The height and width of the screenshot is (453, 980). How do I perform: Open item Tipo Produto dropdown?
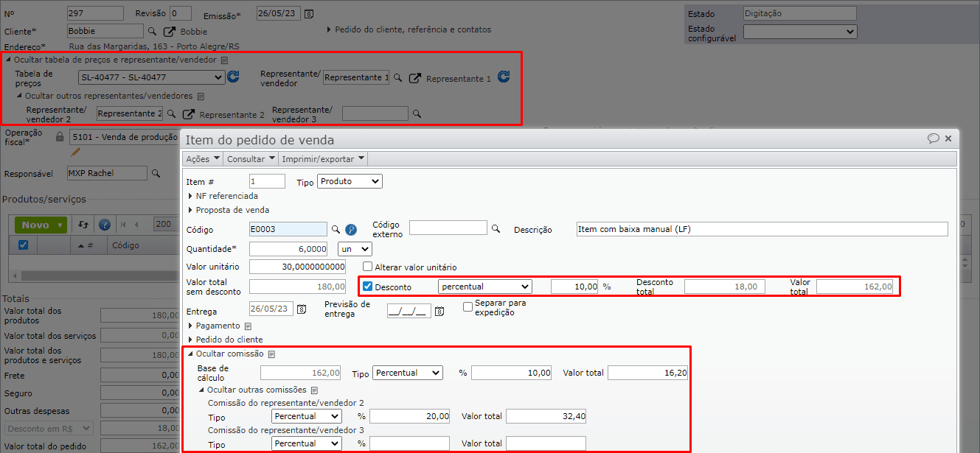coord(350,181)
